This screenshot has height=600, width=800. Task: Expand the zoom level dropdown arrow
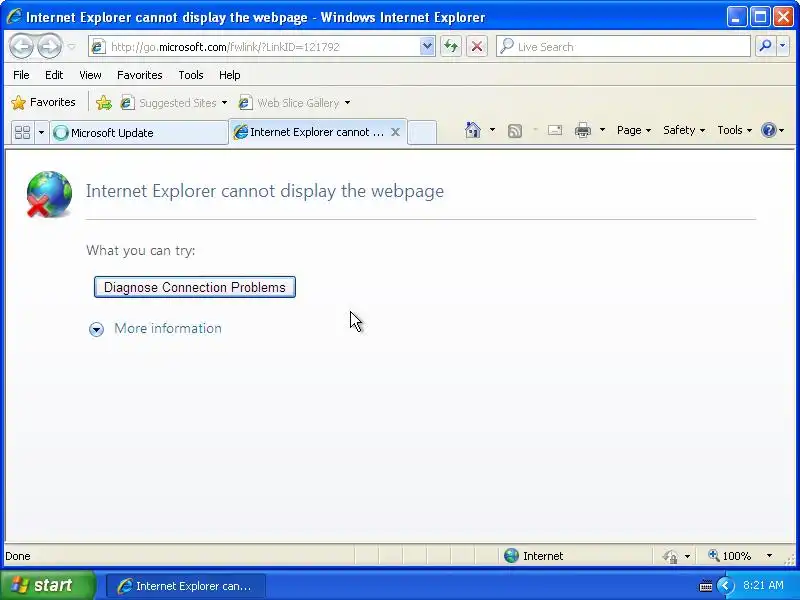click(769, 556)
